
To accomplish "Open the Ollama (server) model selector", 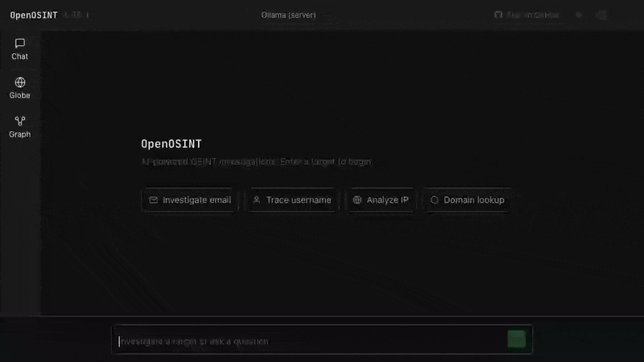I will 289,15.
